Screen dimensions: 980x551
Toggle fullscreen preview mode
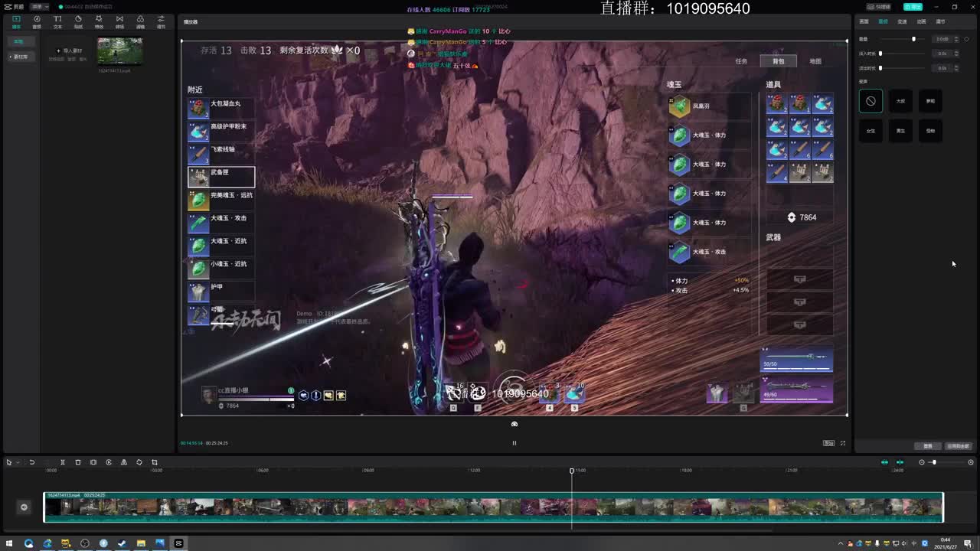[x=843, y=443]
